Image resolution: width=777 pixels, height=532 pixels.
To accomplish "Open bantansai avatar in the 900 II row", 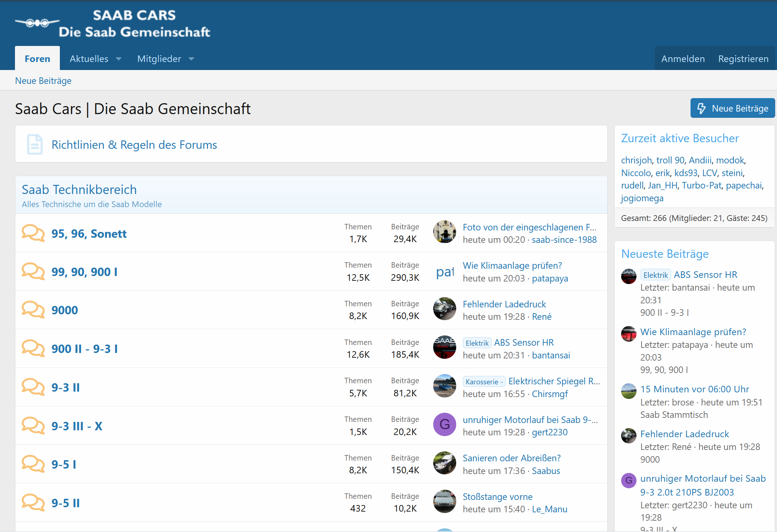I will coord(445,347).
